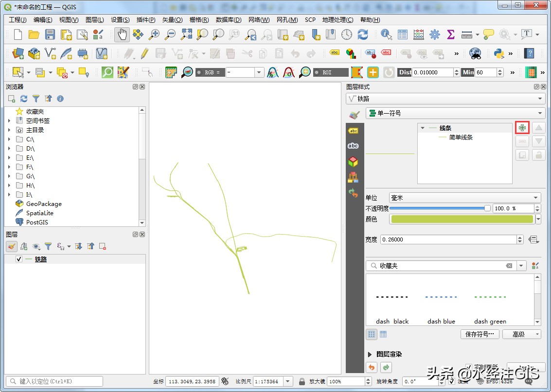The height and width of the screenshot is (392, 551).
Task: Add a new symbol layer with the plus icon
Action: pos(522,127)
